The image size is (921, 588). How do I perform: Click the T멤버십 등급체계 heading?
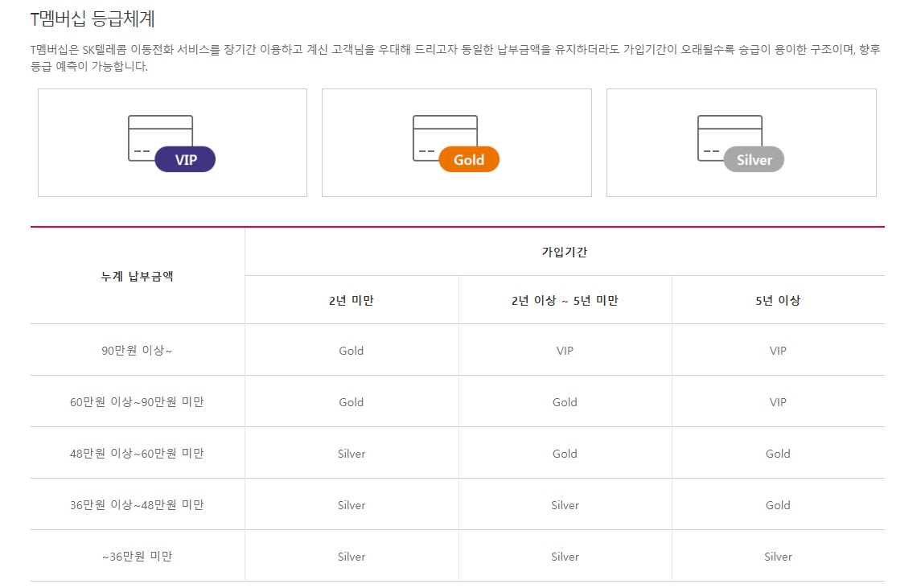93,19
